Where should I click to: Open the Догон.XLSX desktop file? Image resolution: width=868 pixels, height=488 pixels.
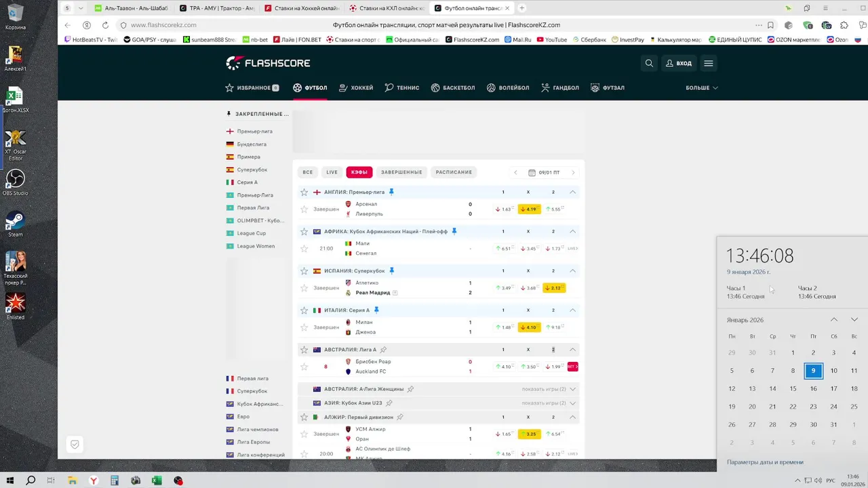pyautogui.click(x=15, y=100)
